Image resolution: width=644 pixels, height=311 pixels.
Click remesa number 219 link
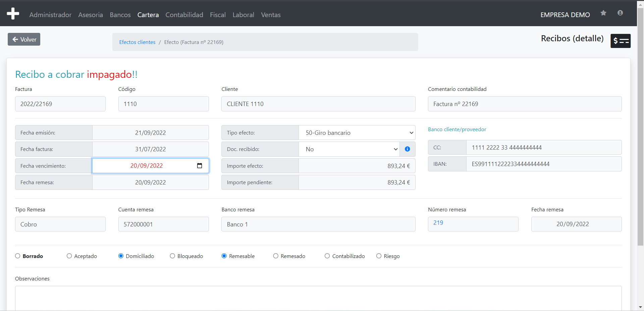[438, 222]
